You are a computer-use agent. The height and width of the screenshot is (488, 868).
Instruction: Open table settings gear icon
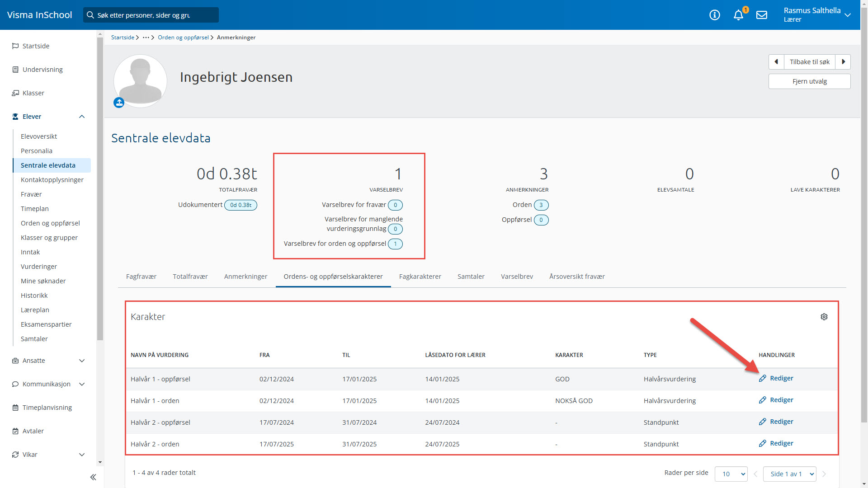click(824, 317)
